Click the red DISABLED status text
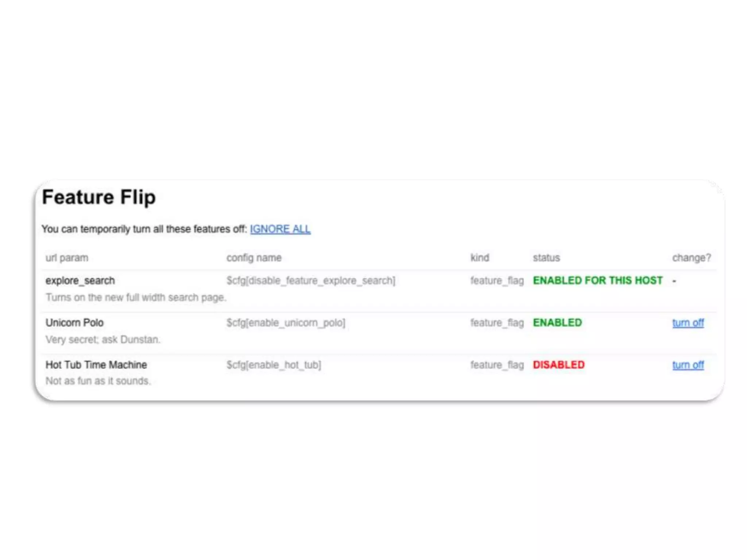 (x=558, y=365)
